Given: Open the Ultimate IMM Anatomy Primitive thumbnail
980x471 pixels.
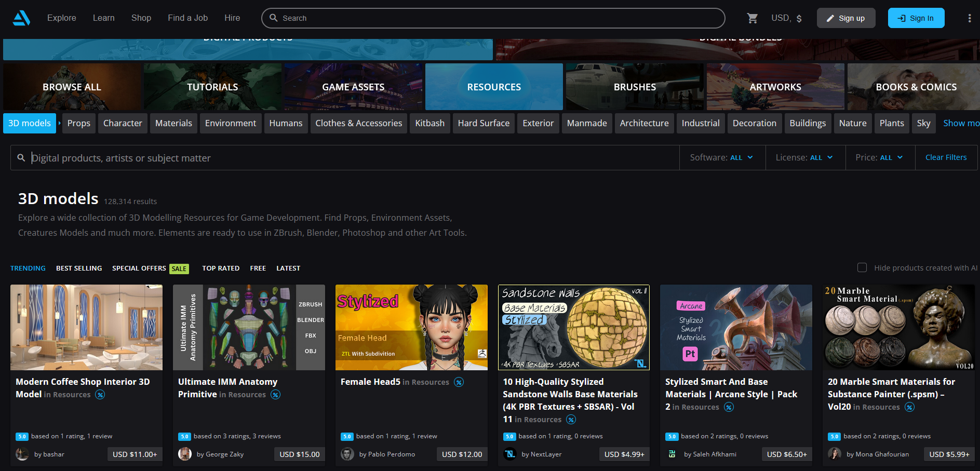Looking at the screenshot, I should tap(249, 327).
